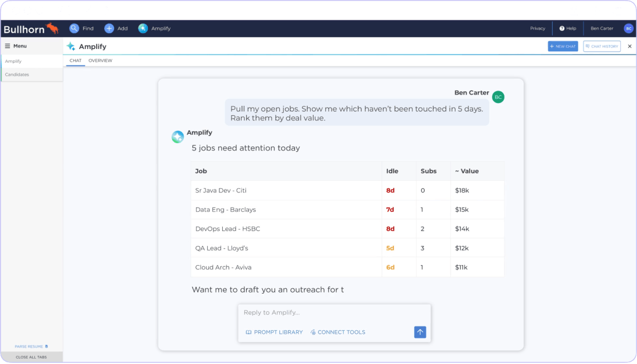Image resolution: width=637 pixels, height=364 pixels.
Task: Click the Sr Java Dev - Citi row
Action: tap(347, 191)
